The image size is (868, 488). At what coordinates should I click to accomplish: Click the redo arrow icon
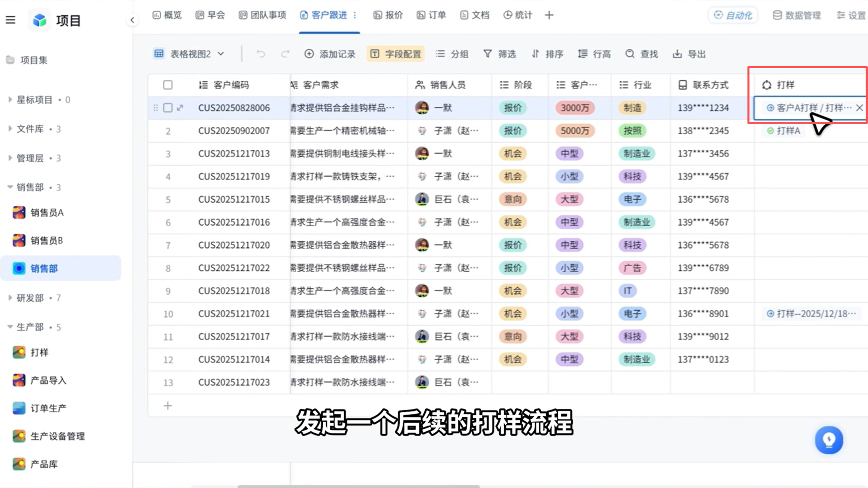pos(285,54)
